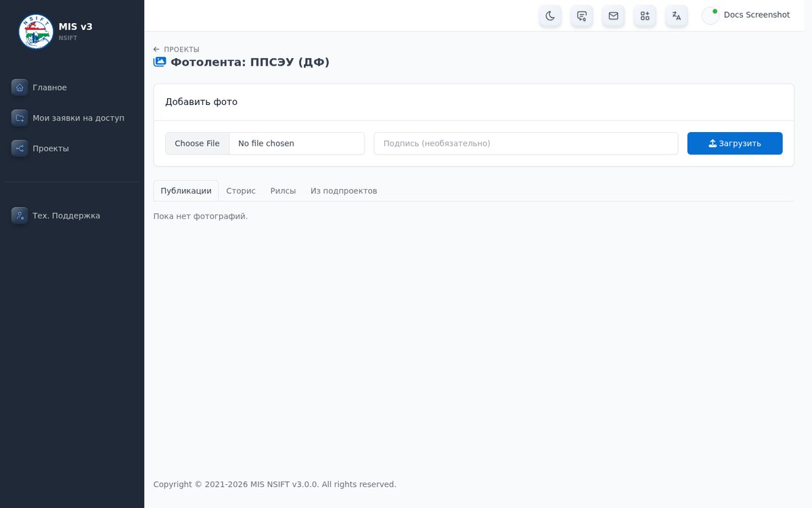Click the photo icon beside Фотолента title
This screenshot has width=812, height=508.
[160, 62]
